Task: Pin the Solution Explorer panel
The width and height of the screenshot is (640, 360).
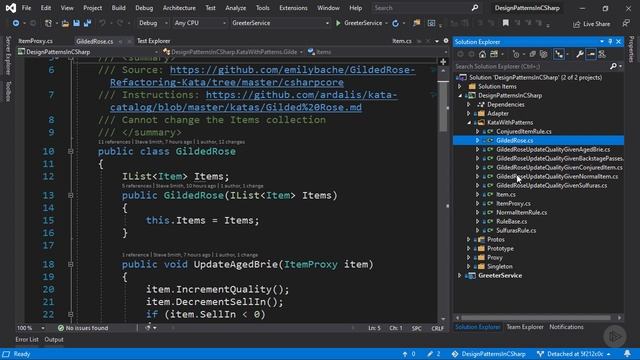Action: 610,42
